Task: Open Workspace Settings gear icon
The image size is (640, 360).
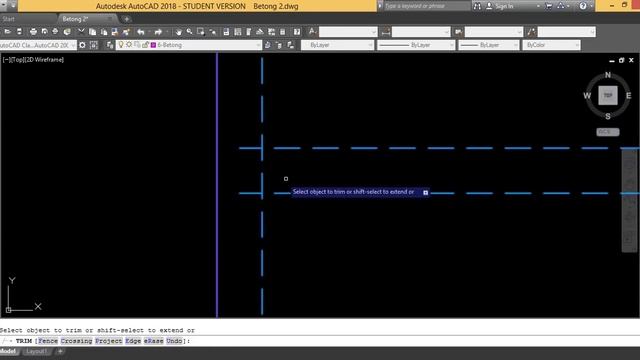Action: tap(82, 45)
